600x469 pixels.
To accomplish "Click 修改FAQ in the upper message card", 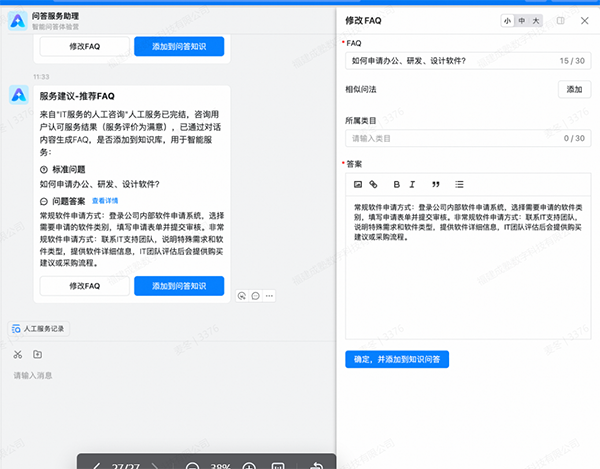I will coord(85,47).
